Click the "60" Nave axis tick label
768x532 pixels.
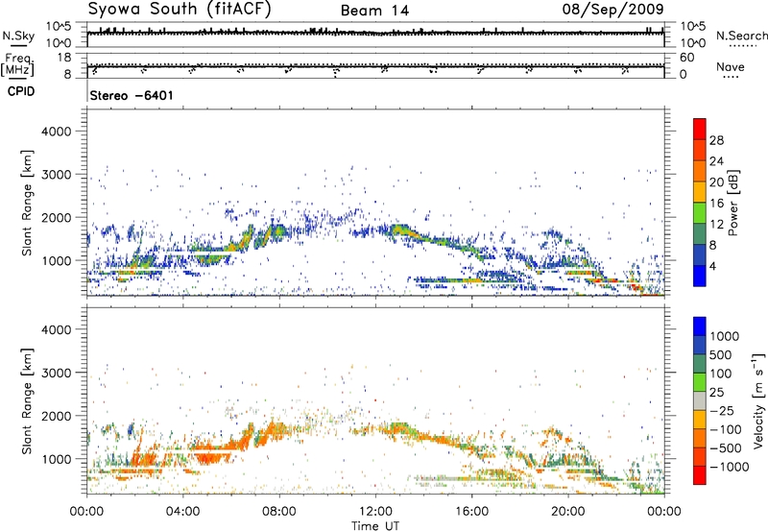click(687, 58)
